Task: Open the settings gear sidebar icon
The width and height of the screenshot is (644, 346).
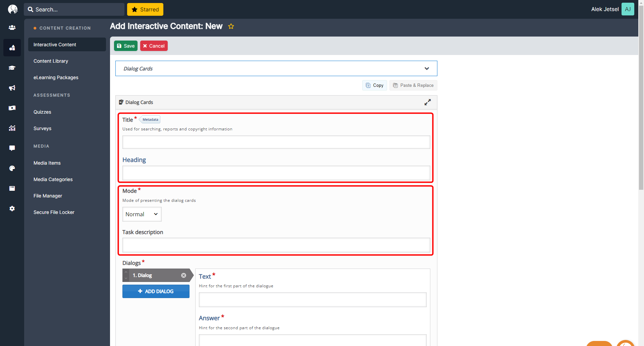Action: (x=12, y=209)
